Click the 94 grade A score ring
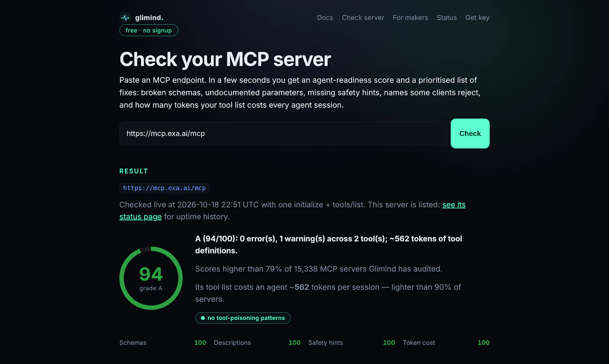The width and height of the screenshot is (609, 364). coord(151,278)
